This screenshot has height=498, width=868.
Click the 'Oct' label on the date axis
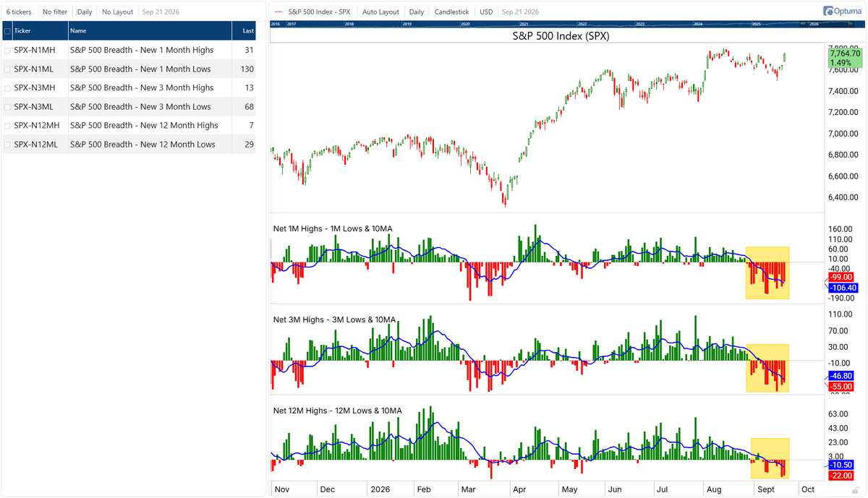click(808, 489)
